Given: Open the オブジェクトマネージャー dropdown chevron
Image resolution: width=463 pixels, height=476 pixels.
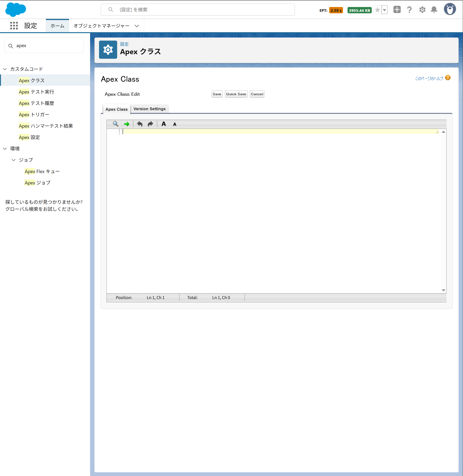Looking at the screenshot, I should pyautogui.click(x=137, y=26).
